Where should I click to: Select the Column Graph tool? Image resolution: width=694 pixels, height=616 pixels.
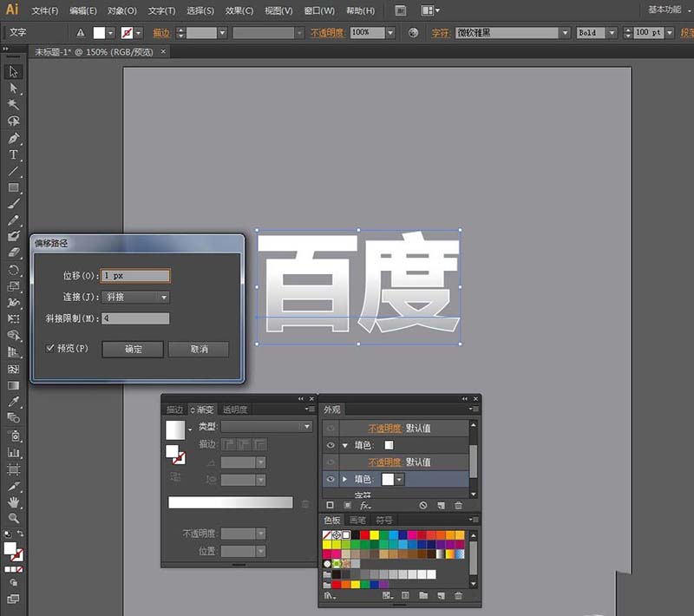click(x=13, y=452)
